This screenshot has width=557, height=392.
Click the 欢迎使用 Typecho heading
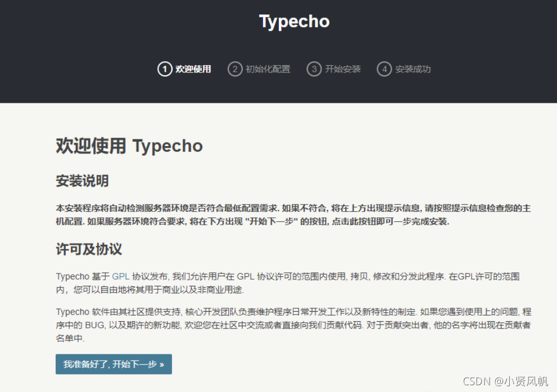click(129, 146)
